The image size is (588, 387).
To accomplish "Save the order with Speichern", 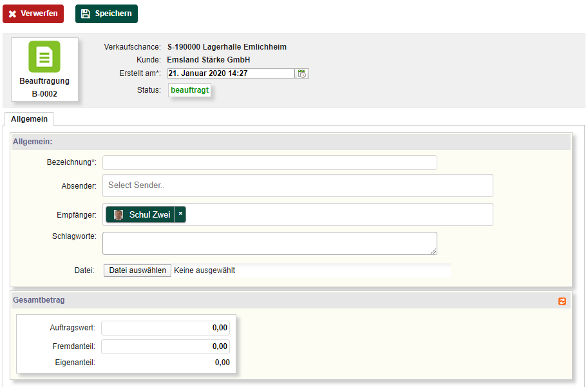I will pos(106,14).
